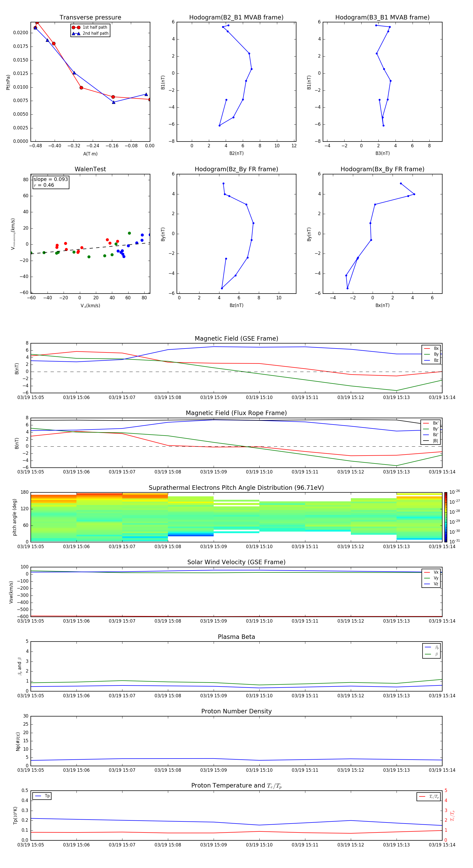The height and width of the screenshot is (868, 473).
Task: Select the '1st half path' legend entry
Action: [90, 27]
